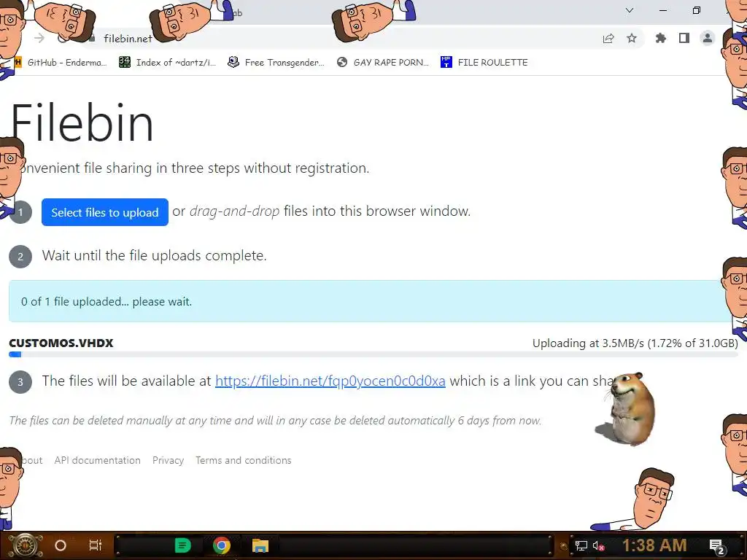The width and height of the screenshot is (747, 560).
Task: Open the Privacy footer link
Action: (x=169, y=461)
